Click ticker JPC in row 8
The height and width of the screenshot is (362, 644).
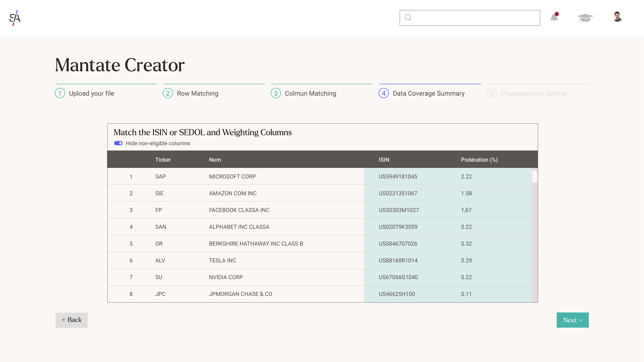(160, 294)
